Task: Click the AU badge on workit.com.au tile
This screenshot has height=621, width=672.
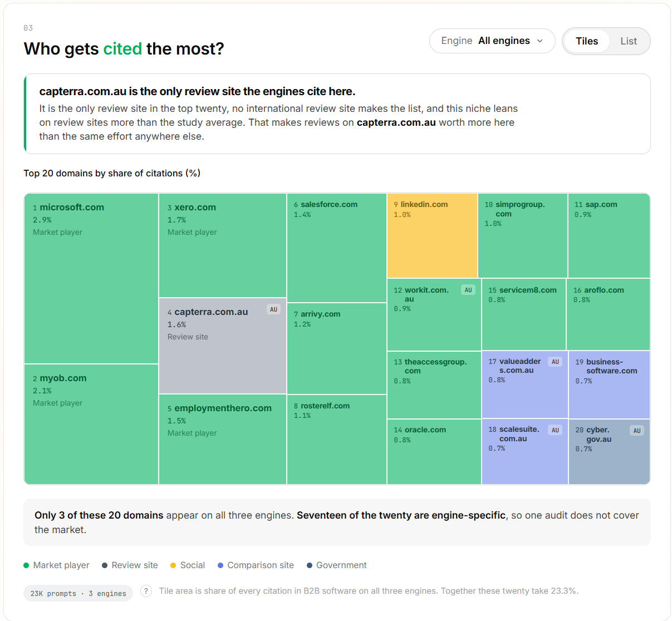Action: (x=468, y=290)
